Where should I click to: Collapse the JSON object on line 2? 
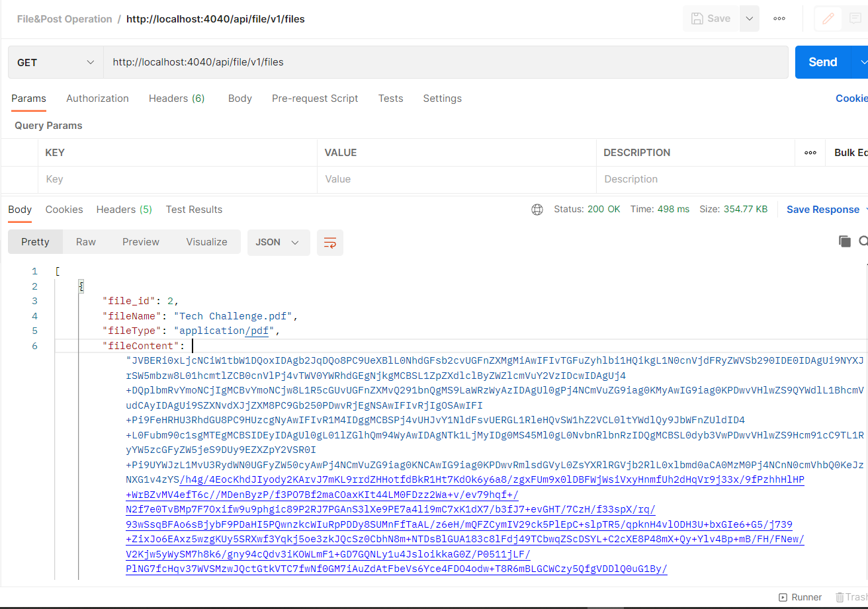click(81, 284)
